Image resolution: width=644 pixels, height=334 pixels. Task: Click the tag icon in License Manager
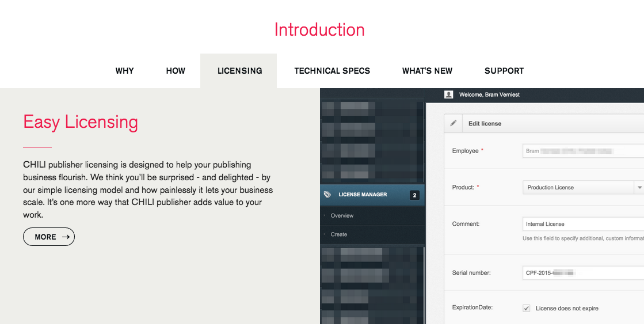(x=327, y=195)
